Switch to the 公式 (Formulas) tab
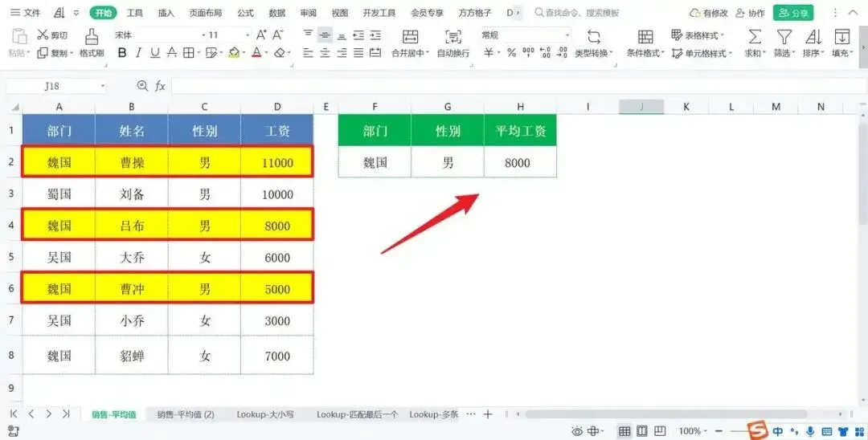The image size is (868, 440). click(x=245, y=12)
